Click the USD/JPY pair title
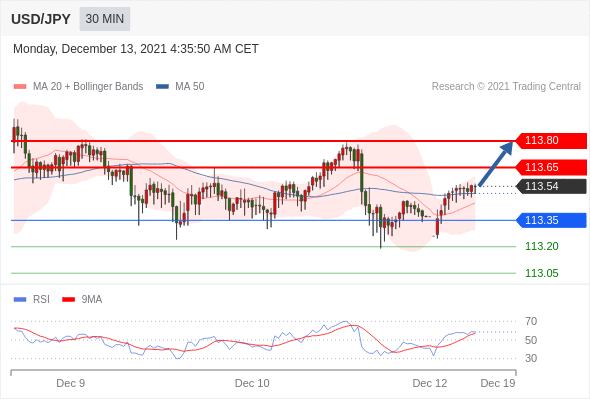This screenshot has height=400, width=590. pos(41,19)
